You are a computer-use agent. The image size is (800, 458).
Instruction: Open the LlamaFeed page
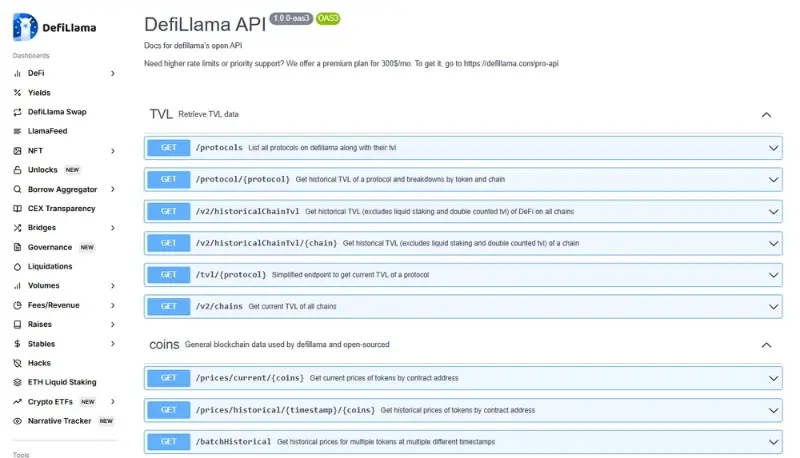(x=47, y=131)
